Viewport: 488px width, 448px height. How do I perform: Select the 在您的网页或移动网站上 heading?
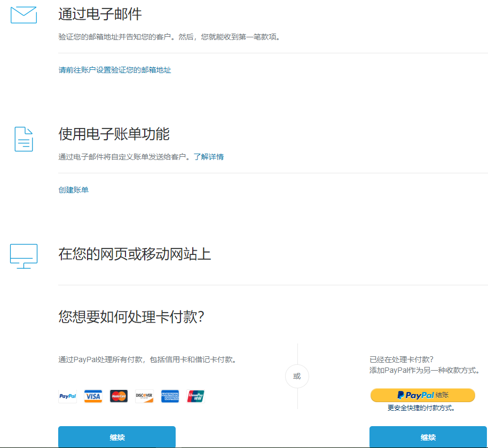(135, 254)
